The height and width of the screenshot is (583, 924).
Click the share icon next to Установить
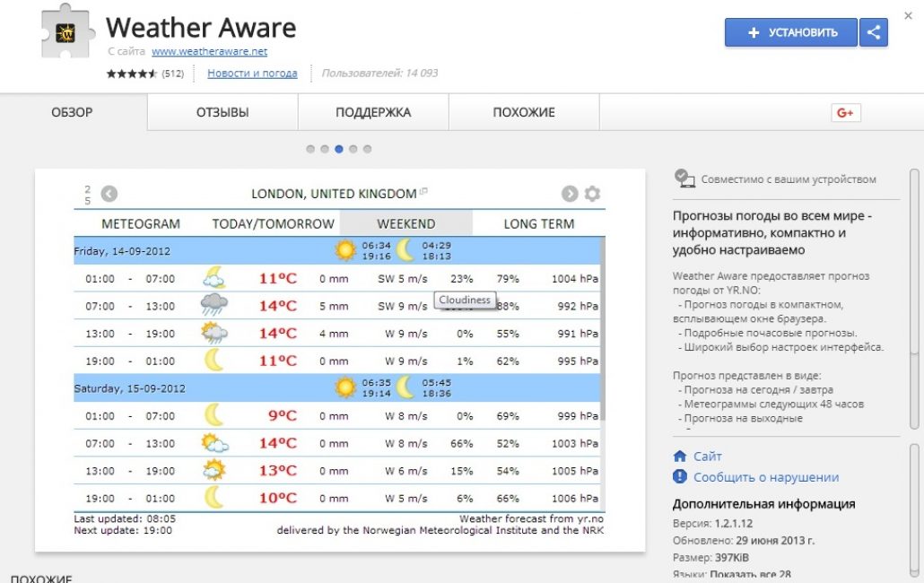[x=874, y=32]
